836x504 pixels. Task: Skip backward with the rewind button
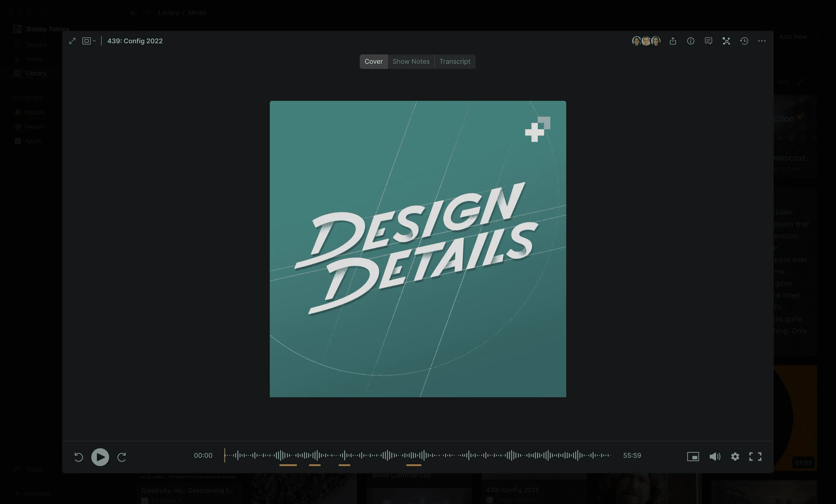pos(78,457)
